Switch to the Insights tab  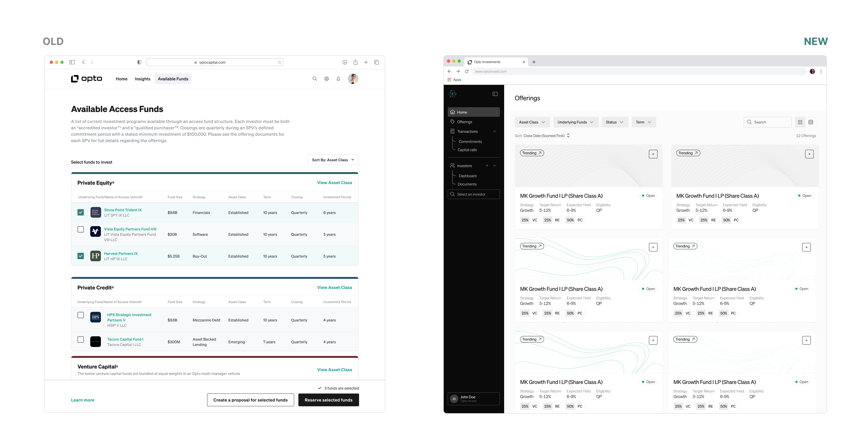pyautogui.click(x=142, y=78)
